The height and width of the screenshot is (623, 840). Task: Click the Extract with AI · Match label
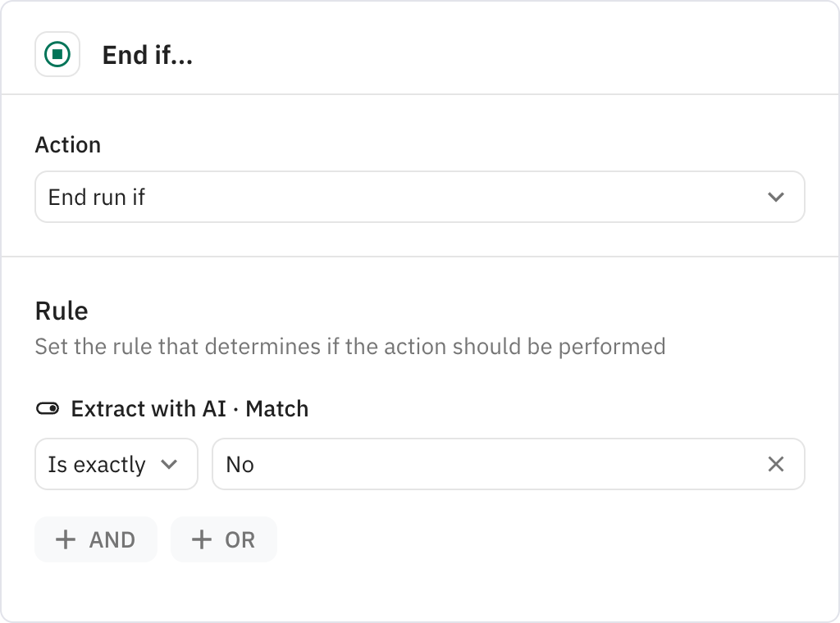(189, 408)
